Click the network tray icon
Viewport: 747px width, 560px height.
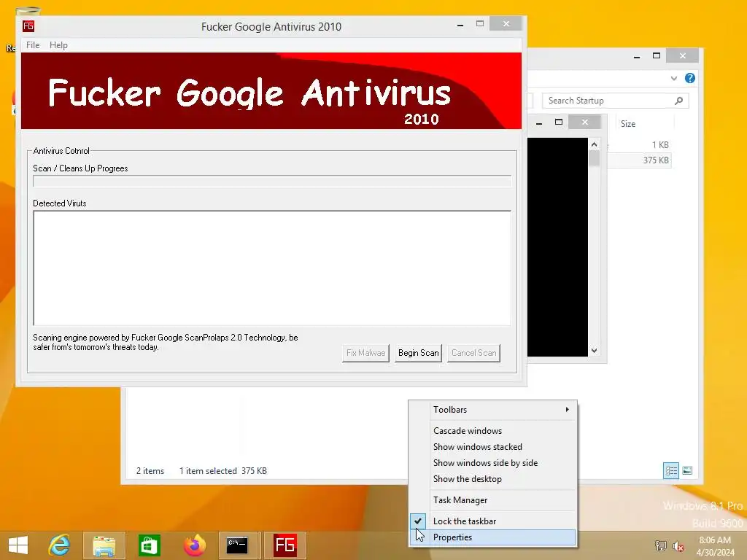tap(660, 545)
